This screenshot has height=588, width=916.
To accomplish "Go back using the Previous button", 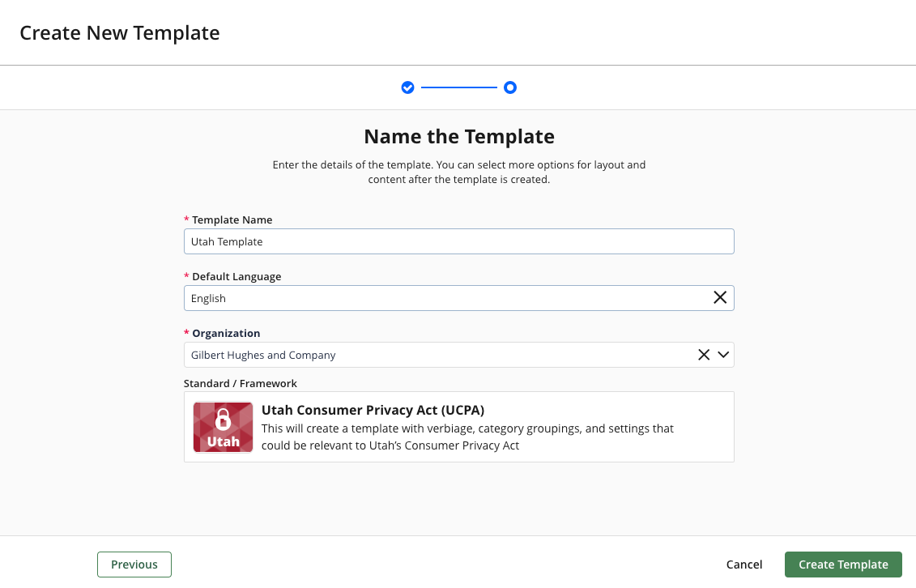I will (134, 565).
